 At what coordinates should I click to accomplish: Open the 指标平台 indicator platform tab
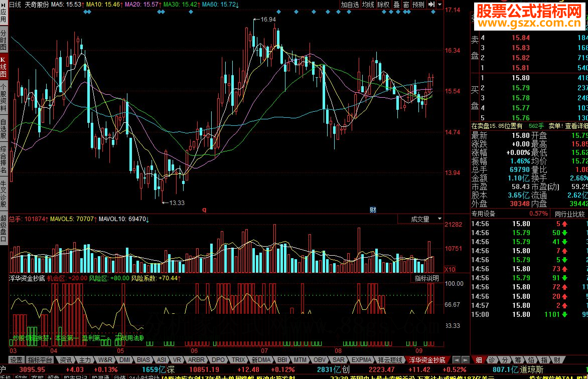pyautogui.click(x=40, y=360)
